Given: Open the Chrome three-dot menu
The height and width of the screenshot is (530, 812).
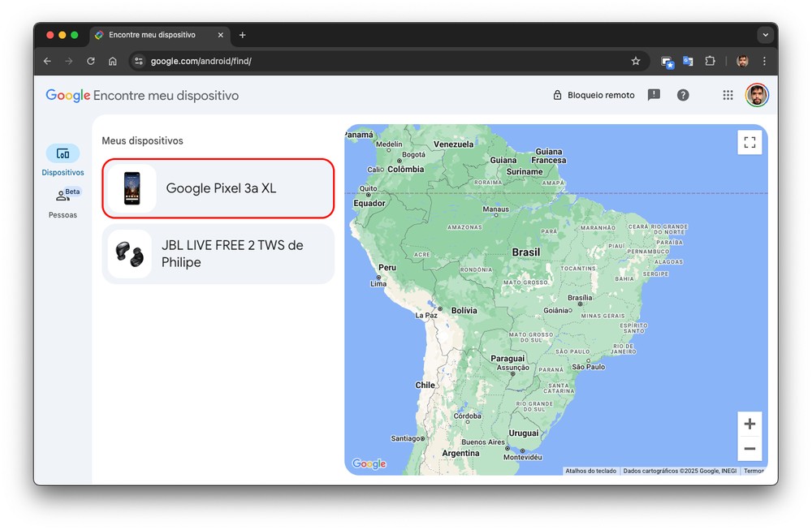Looking at the screenshot, I should click(764, 61).
